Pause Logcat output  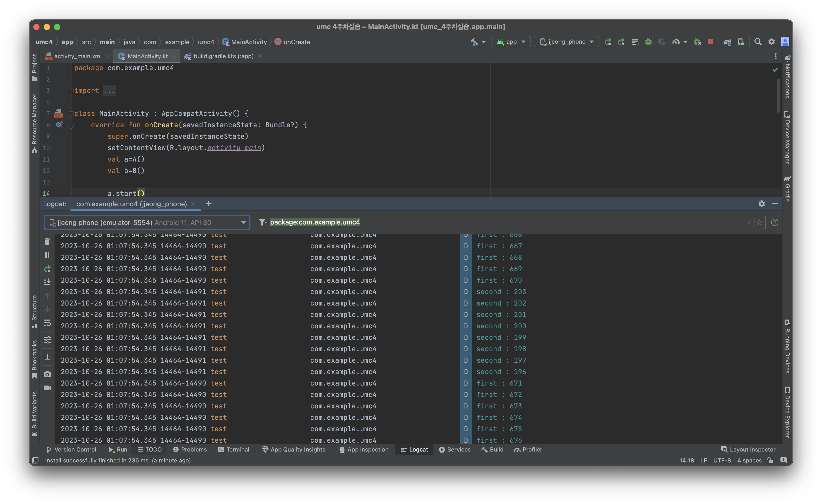(x=47, y=255)
